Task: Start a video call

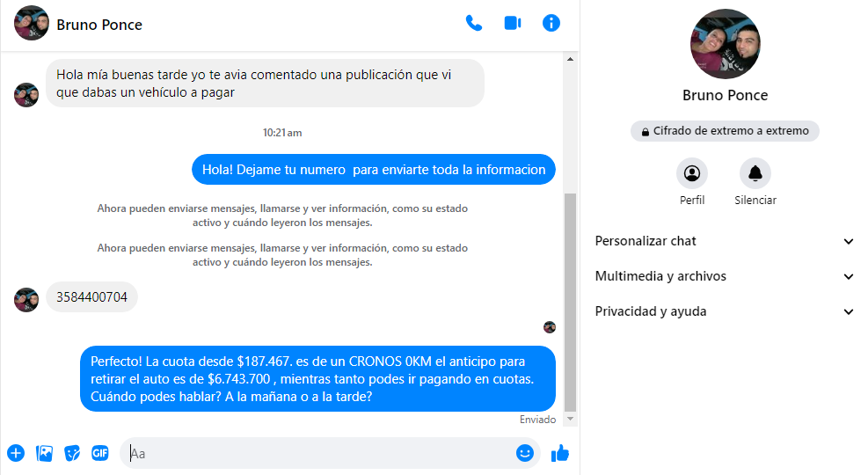Action: tap(513, 24)
